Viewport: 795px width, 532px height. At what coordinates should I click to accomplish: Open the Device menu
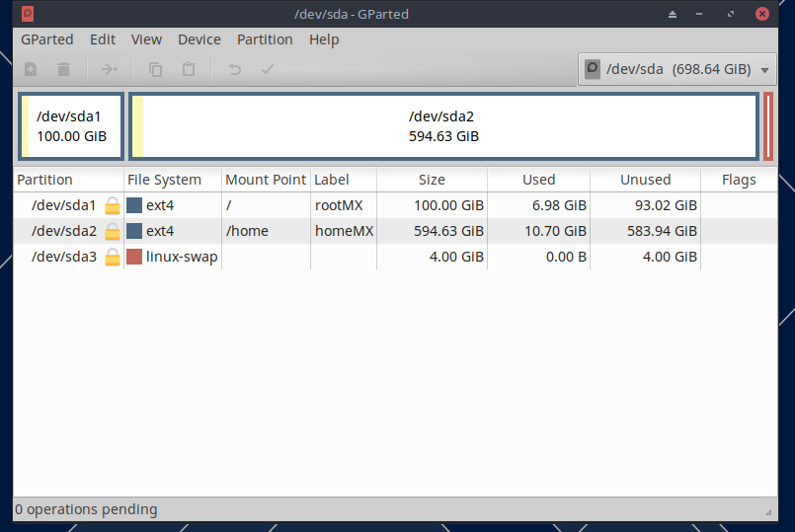(x=199, y=39)
